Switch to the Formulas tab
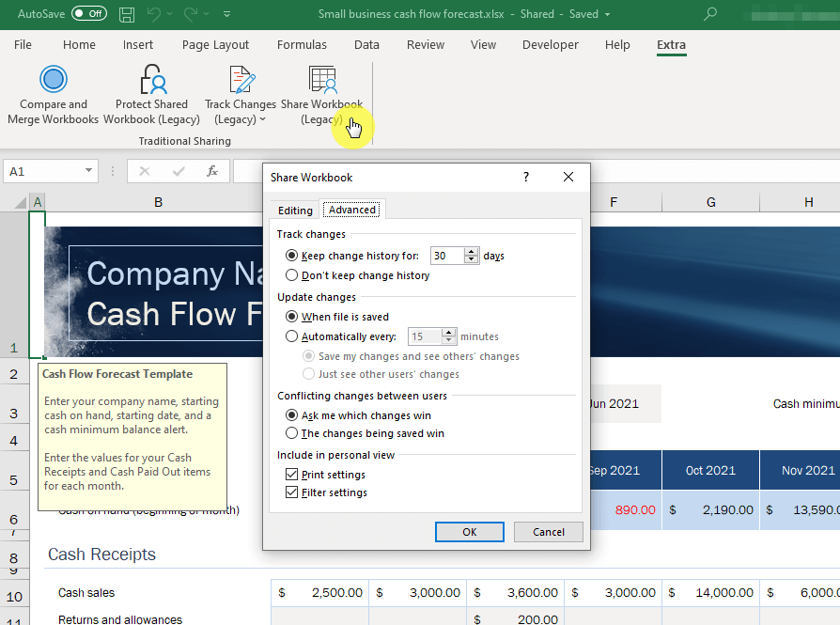 click(302, 45)
